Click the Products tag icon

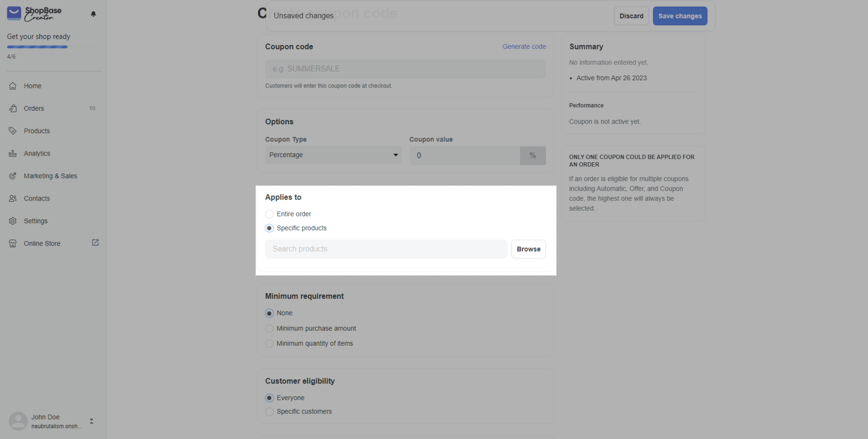click(x=12, y=131)
